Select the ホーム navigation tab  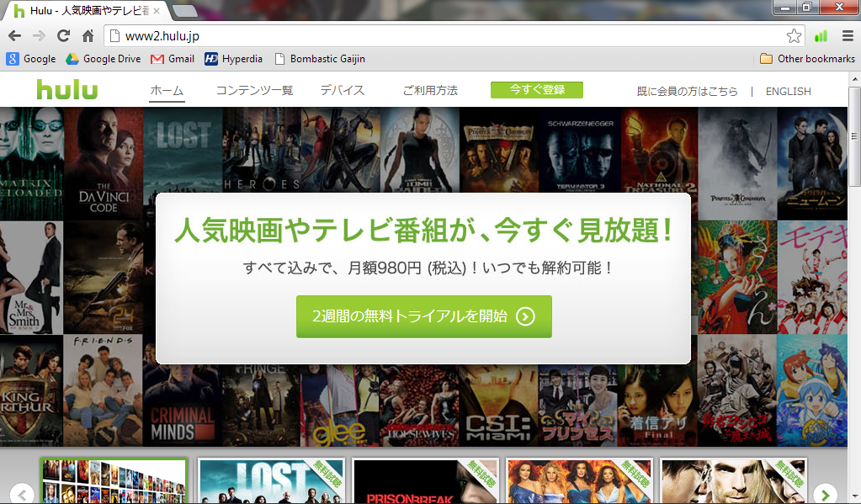point(167,91)
